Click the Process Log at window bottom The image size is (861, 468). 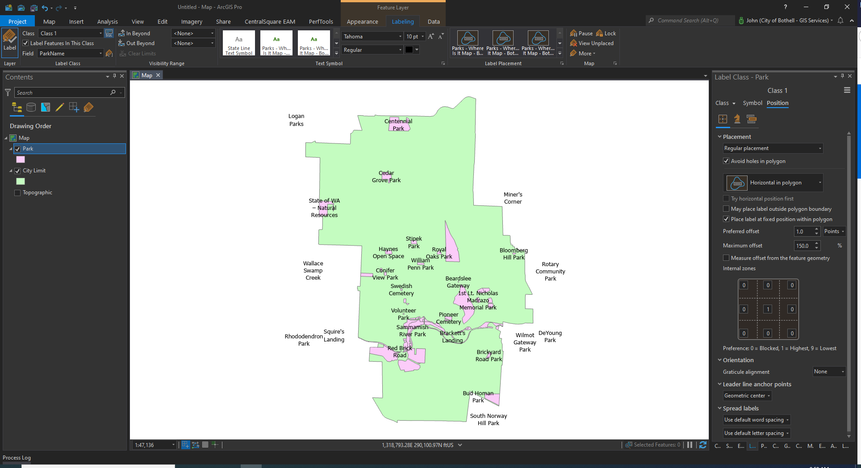17,458
